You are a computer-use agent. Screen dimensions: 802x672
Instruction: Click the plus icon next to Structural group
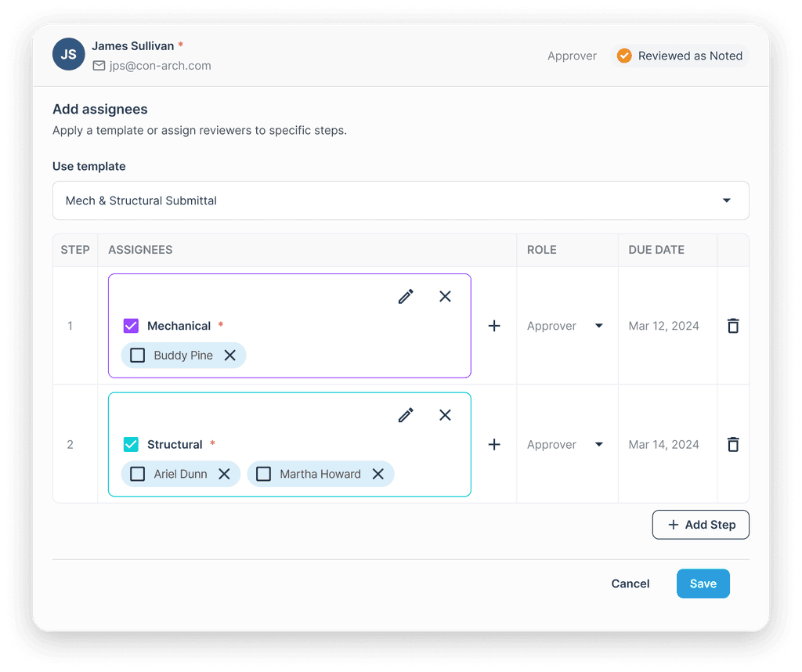[494, 444]
